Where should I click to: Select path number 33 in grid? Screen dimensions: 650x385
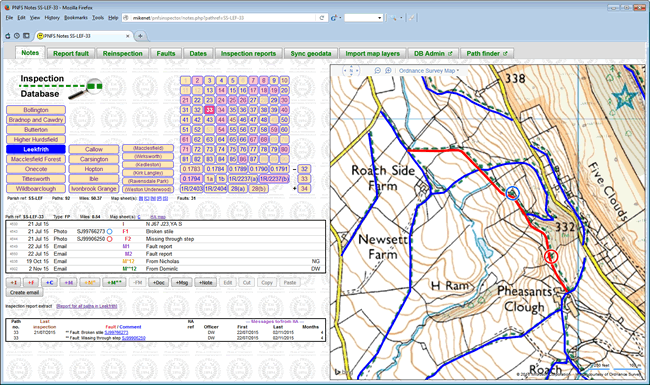(209, 110)
